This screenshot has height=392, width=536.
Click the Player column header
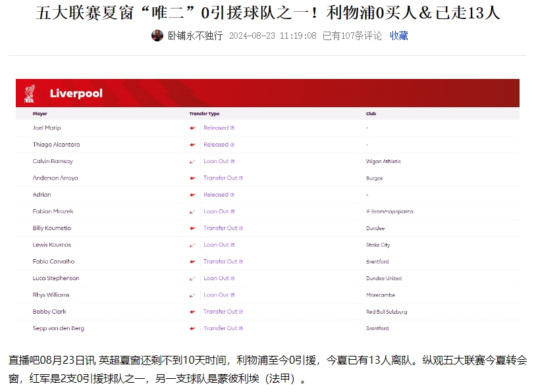point(40,114)
